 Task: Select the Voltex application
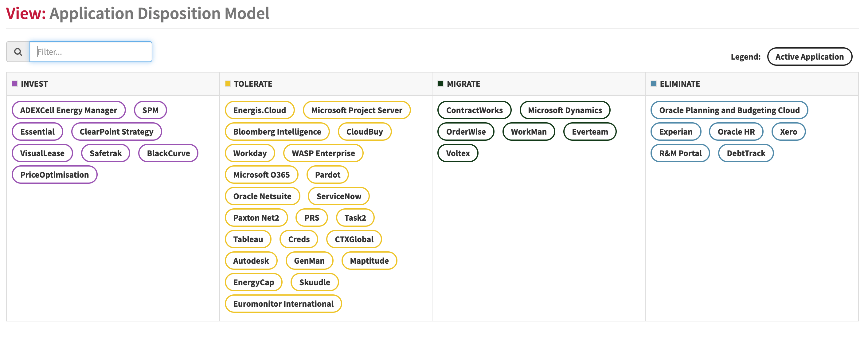[458, 153]
